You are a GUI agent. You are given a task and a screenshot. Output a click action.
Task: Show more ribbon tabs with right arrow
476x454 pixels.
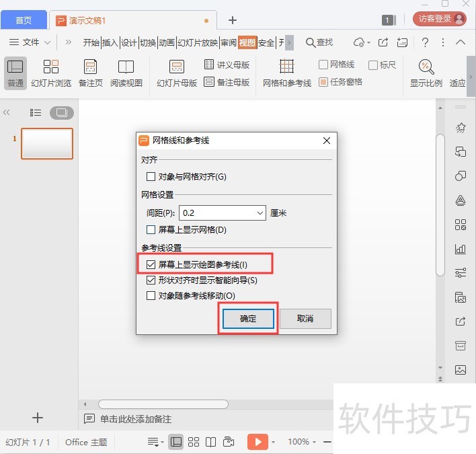click(289, 42)
